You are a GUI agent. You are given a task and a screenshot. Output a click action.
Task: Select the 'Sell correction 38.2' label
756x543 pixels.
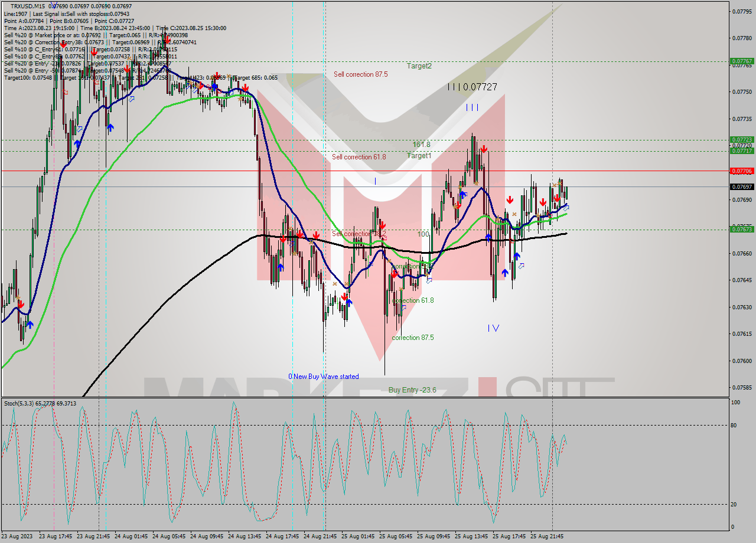coord(359,234)
